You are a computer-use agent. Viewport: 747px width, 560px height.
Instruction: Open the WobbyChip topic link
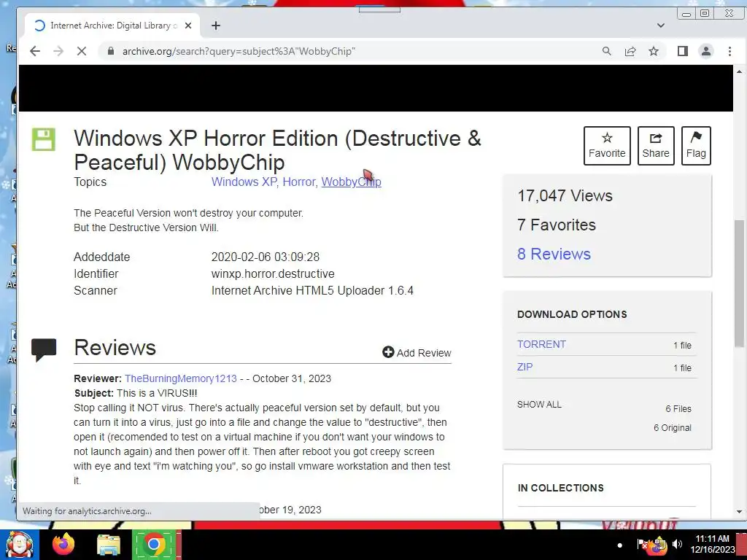point(351,182)
